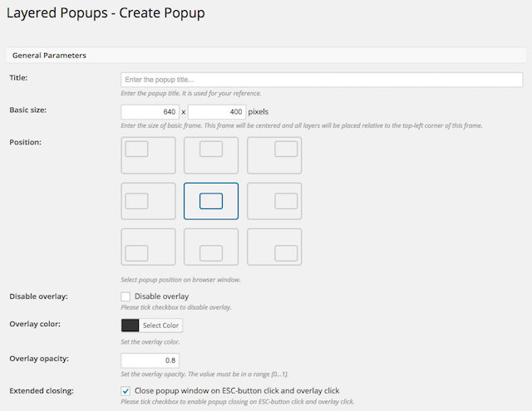Select the middle-right popup position
532x411 pixels.
coord(274,201)
